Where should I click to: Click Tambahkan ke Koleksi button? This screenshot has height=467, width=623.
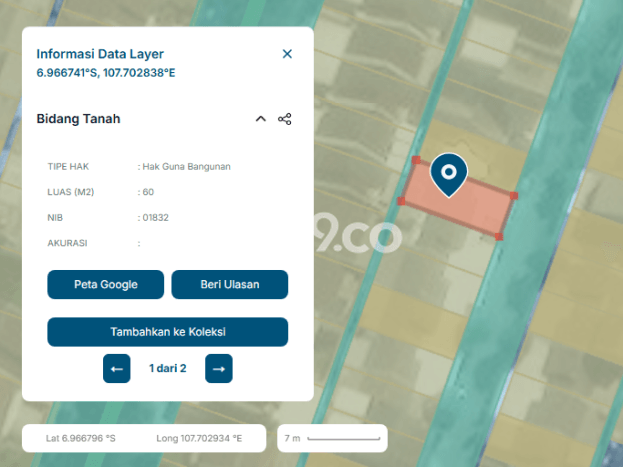[168, 332]
